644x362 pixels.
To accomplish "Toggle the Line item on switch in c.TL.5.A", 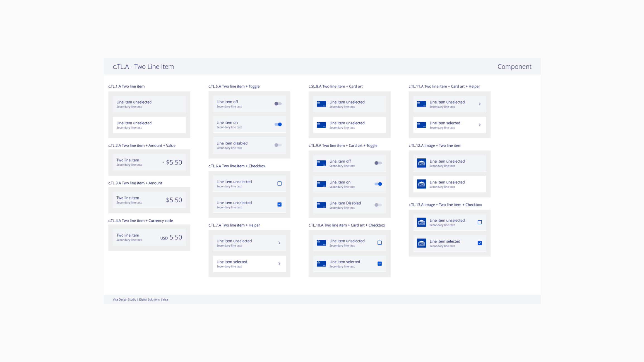I will pyautogui.click(x=278, y=124).
